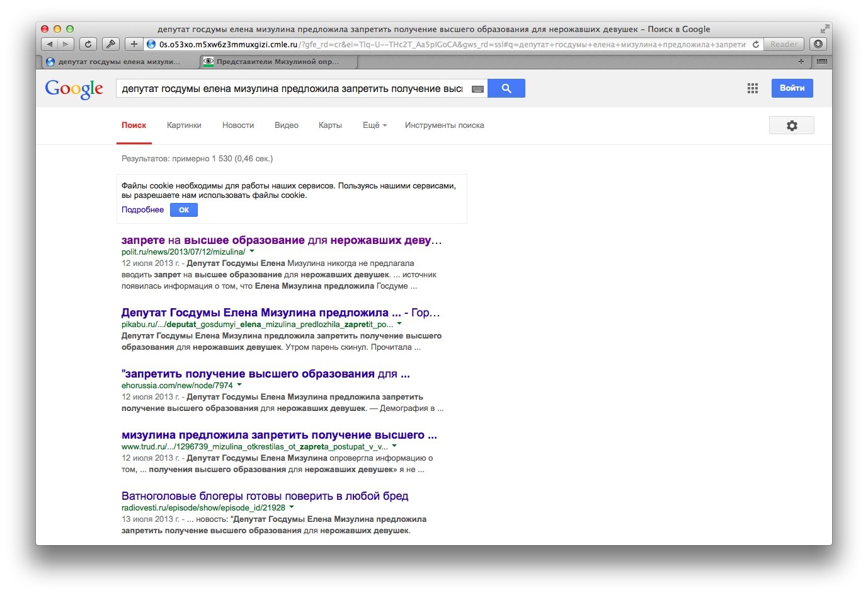Expand the arrow next to www.trud.ru URL
Viewport: 868px width, 595px height.
point(394,446)
